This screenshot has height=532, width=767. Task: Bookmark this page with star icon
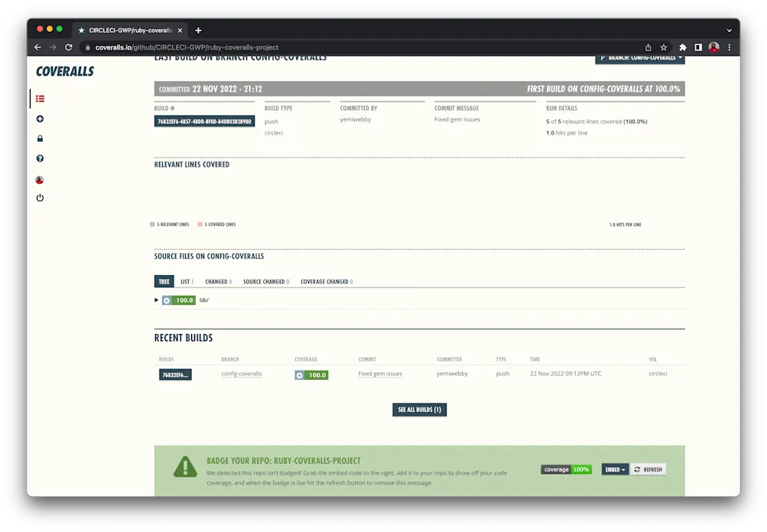pos(664,47)
